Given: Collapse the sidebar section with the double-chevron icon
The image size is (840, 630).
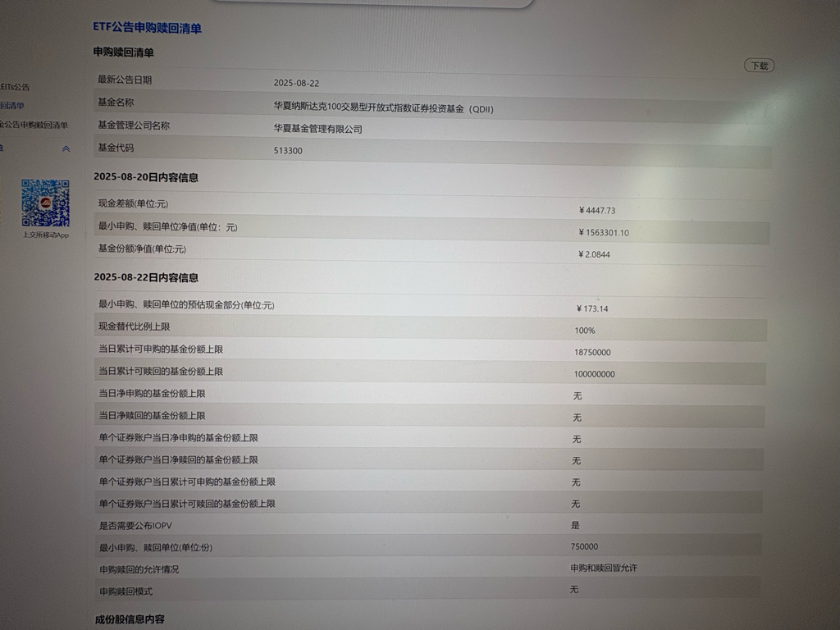Looking at the screenshot, I should [x=66, y=148].
